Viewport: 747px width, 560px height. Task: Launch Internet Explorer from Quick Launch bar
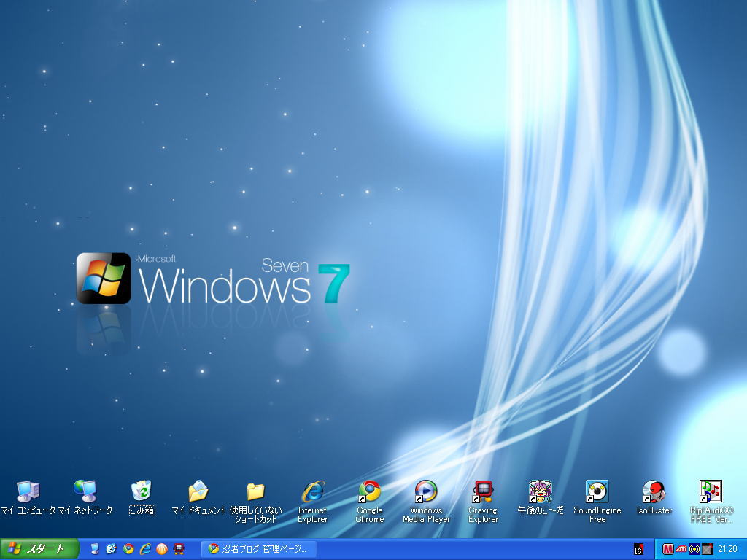145,549
